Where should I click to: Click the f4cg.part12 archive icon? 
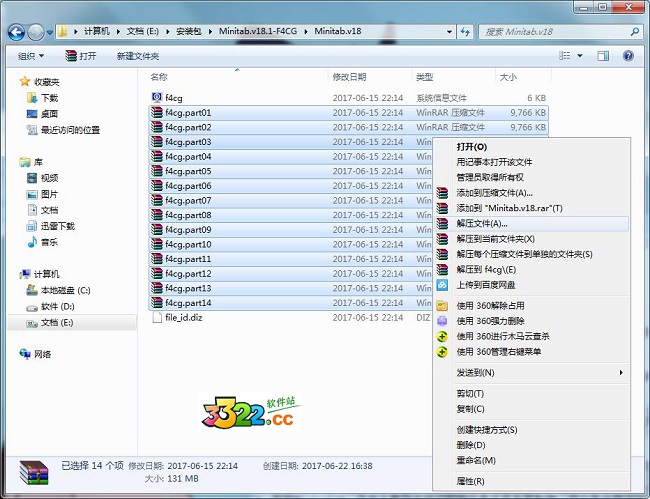(157, 273)
